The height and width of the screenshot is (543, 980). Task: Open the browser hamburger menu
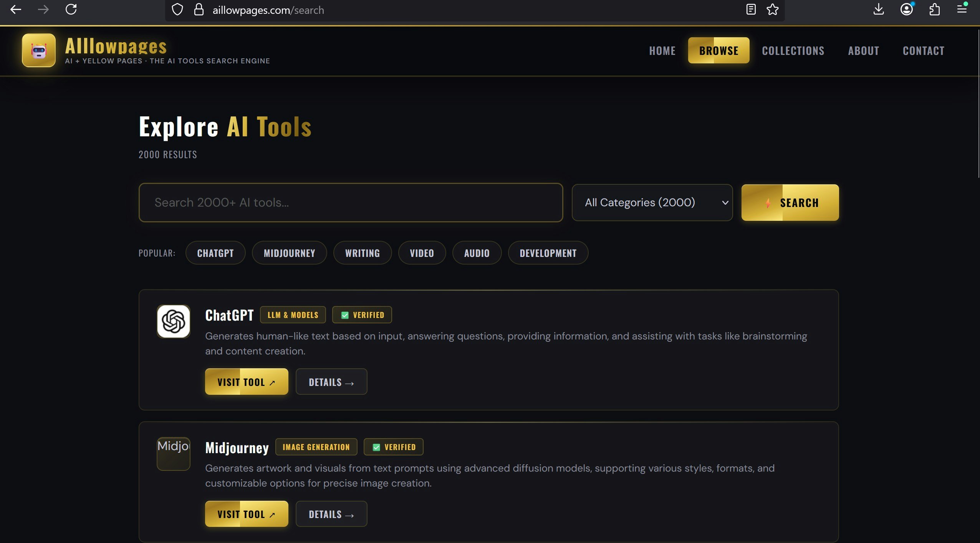pyautogui.click(x=962, y=8)
